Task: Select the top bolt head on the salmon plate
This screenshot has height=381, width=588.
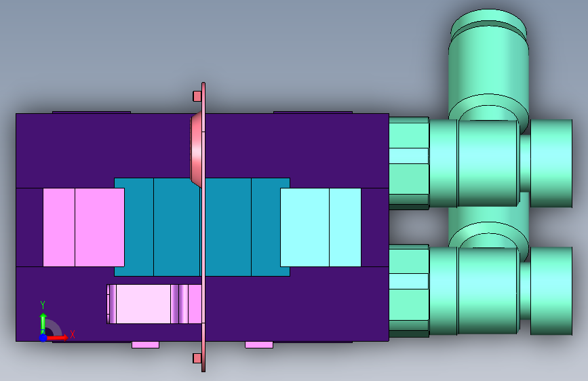Action: 197,96
